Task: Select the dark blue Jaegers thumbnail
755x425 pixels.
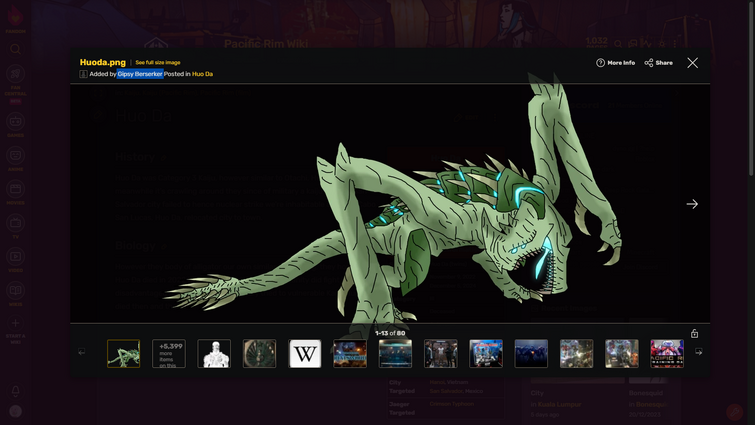Action: (531, 354)
